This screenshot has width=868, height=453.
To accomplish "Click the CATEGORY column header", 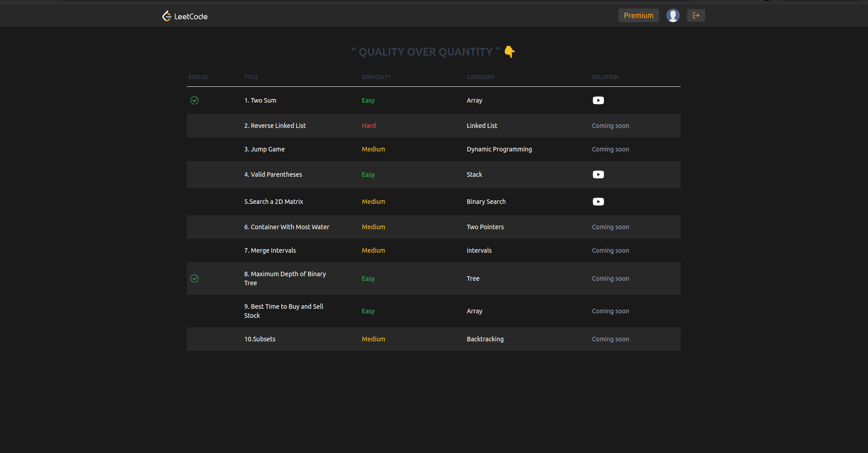I will 480,77.
